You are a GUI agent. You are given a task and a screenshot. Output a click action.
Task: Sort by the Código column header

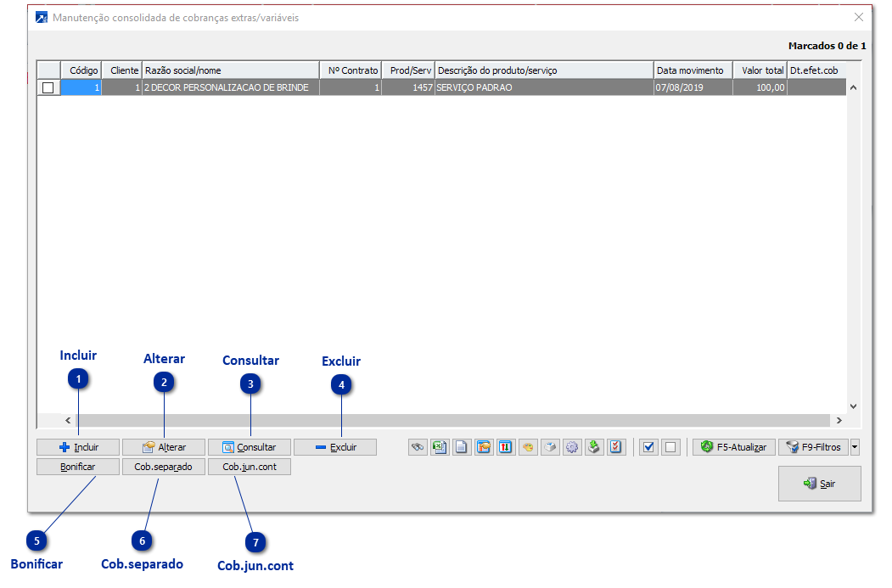point(81,70)
